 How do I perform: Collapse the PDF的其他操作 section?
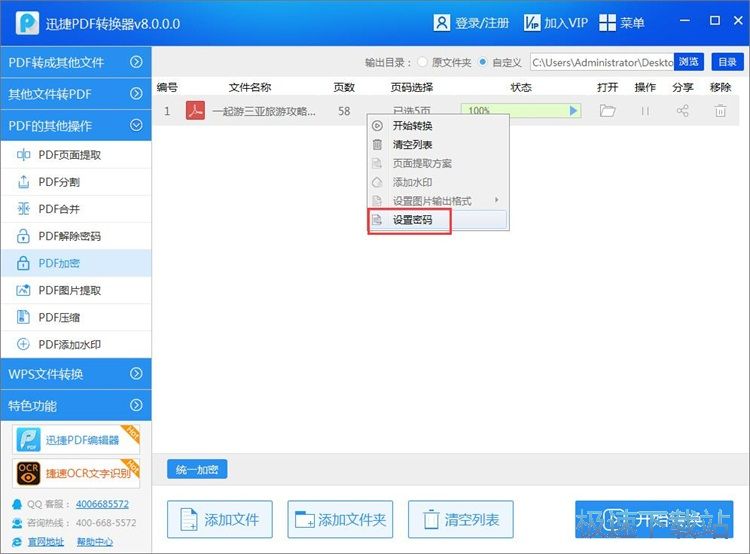click(76, 125)
